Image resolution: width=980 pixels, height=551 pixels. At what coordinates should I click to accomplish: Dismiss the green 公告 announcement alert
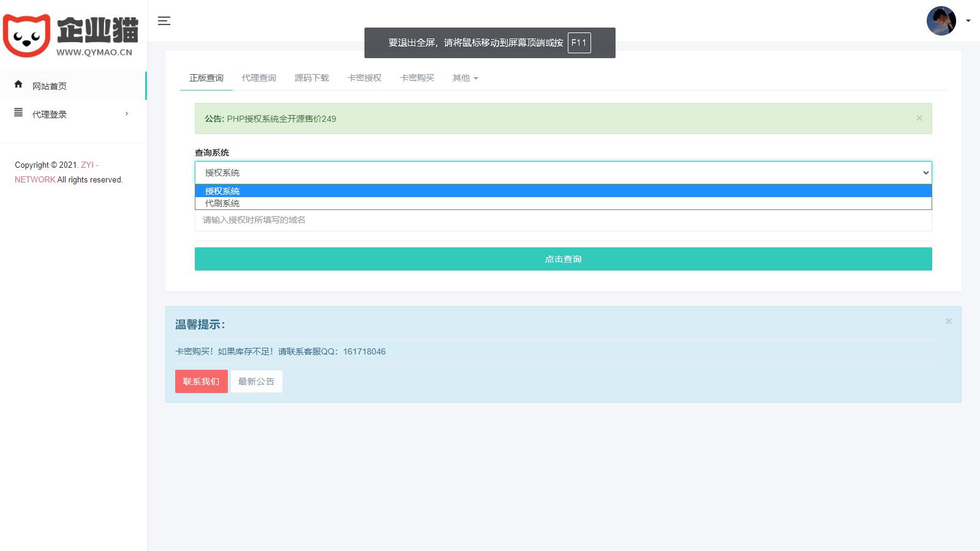[x=919, y=118]
